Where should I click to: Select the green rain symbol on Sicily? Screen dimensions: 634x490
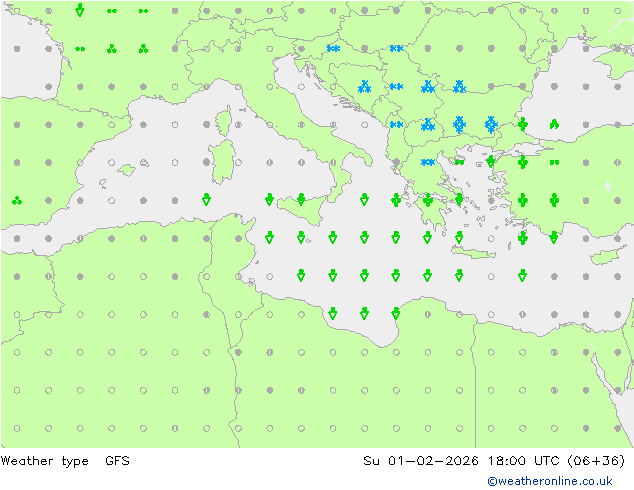[301, 199]
